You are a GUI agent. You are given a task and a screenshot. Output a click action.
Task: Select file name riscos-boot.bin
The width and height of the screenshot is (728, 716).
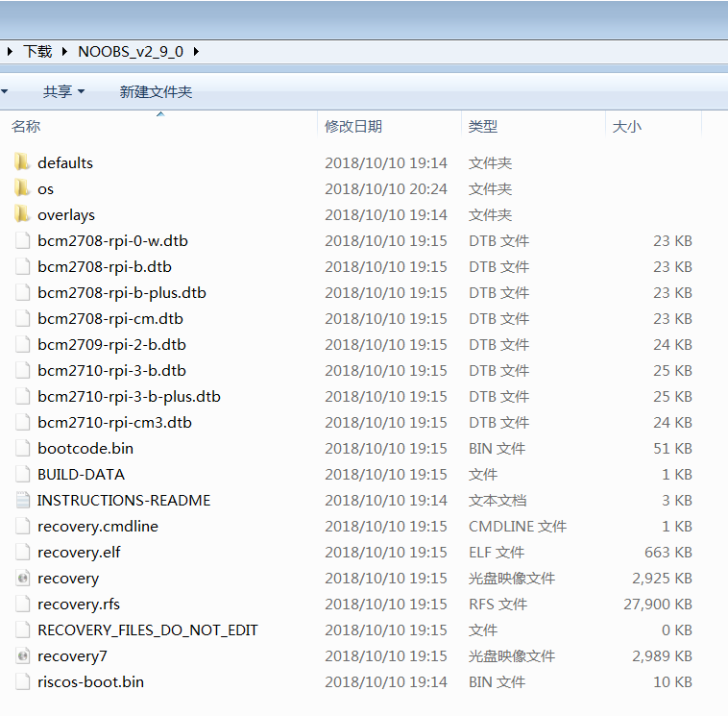[90, 682]
